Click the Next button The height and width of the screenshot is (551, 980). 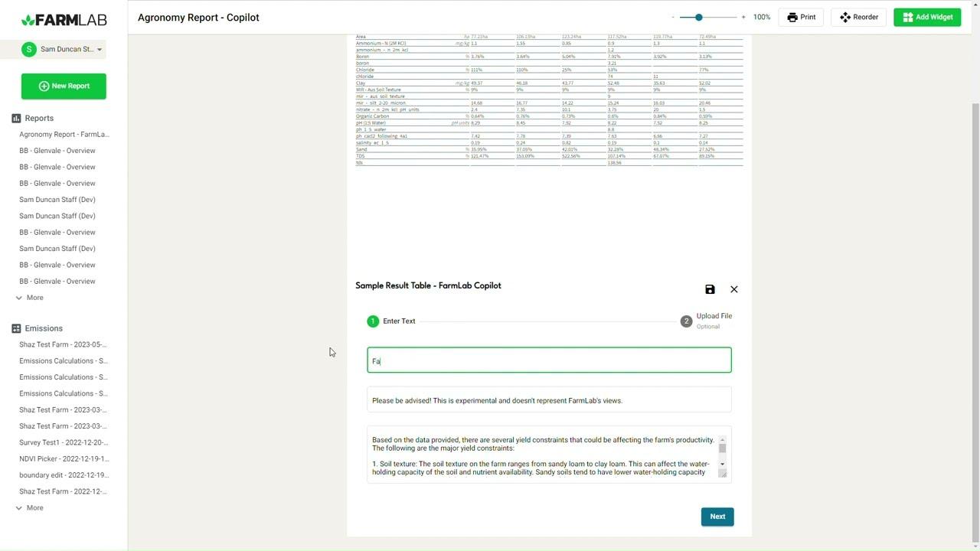point(717,517)
